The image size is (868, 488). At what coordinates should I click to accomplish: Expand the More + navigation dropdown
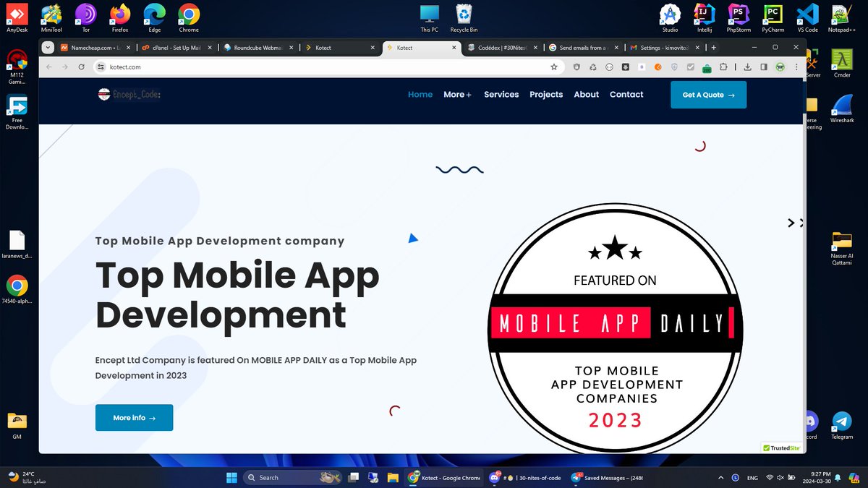click(457, 95)
